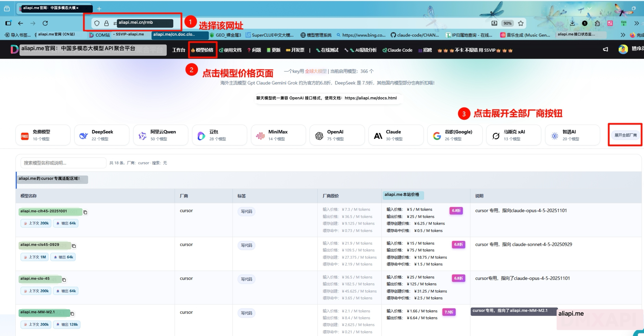Bookmark this page with the star
This screenshot has width=644, height=336.
521,23
